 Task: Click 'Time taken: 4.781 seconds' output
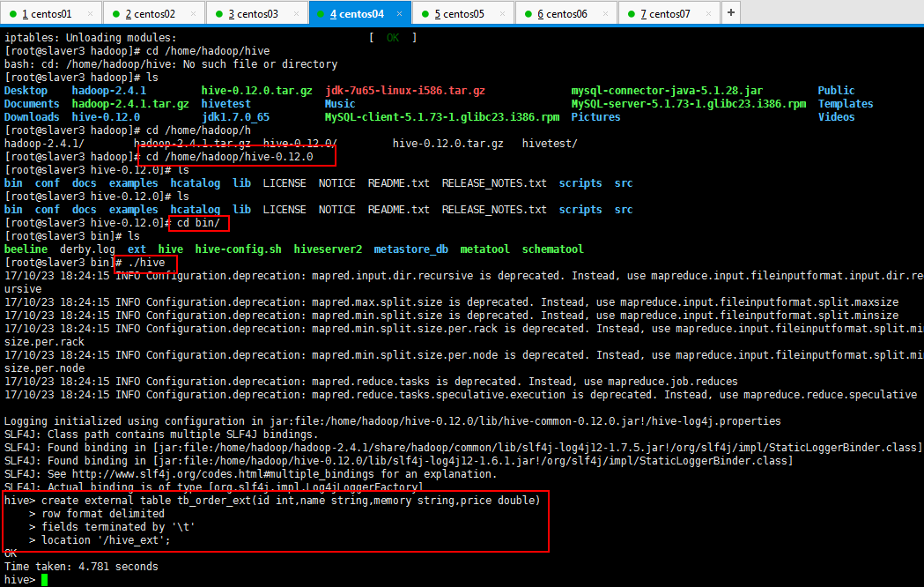81,567
